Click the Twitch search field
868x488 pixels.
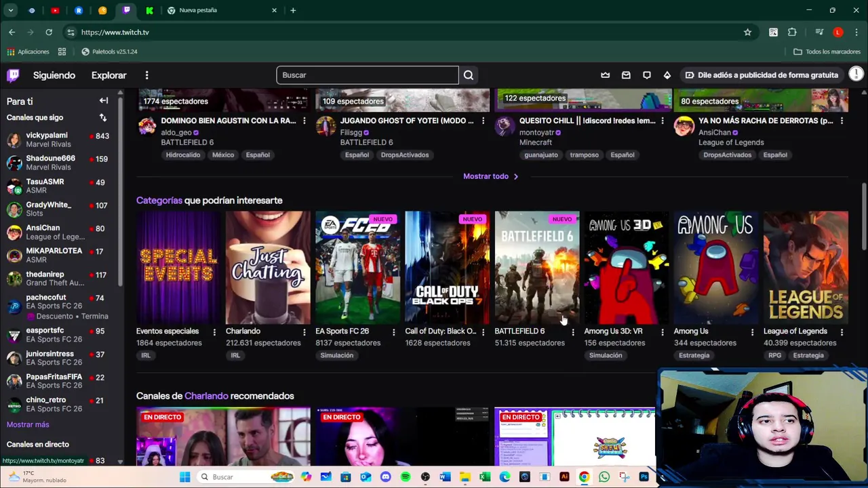pyautogui.click(x=368, y=75)
